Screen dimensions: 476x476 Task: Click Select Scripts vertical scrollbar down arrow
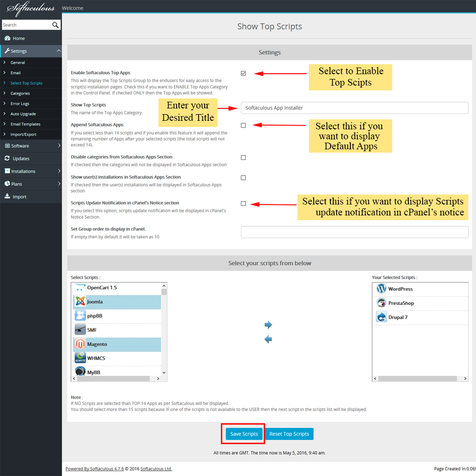point(164,372)
